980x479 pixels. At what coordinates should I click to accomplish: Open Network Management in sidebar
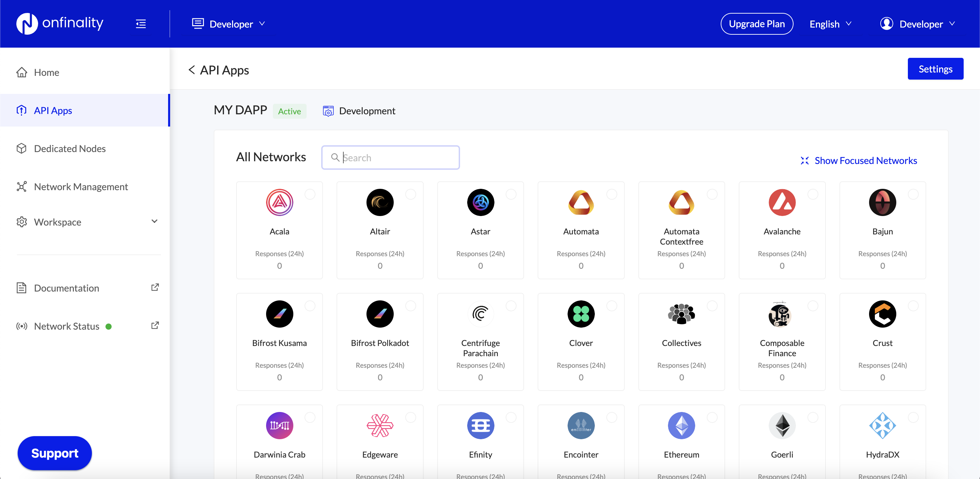click(x=81, y=187)
